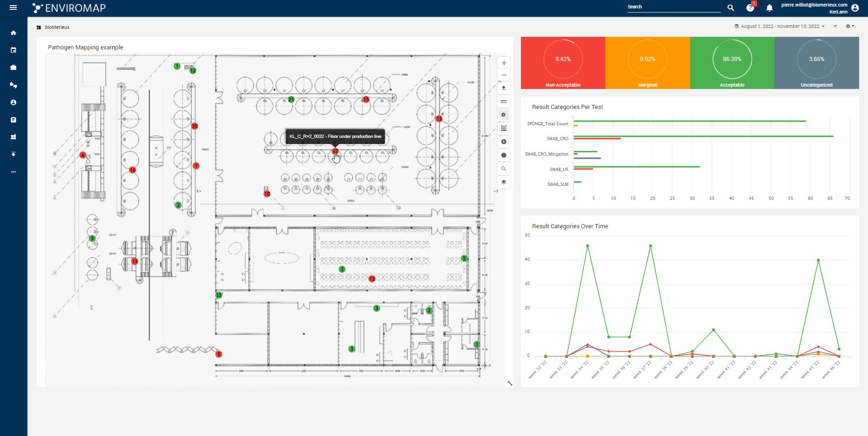
Task: Open the Clipboard/reports section in sidebar
Action: coord(14,119)
